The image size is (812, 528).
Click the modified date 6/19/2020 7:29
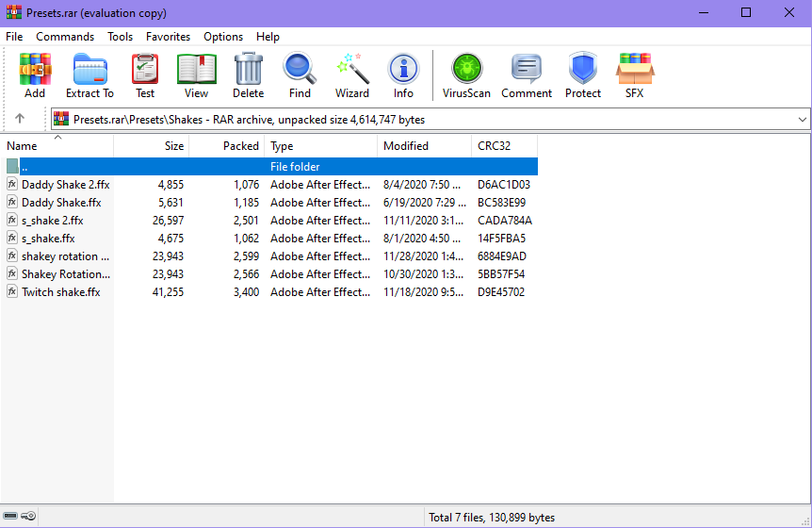click(425, 203)
